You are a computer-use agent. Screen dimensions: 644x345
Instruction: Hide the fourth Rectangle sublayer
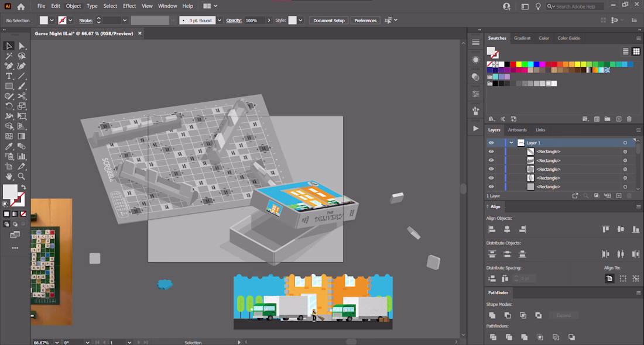(x=491, y=178)
